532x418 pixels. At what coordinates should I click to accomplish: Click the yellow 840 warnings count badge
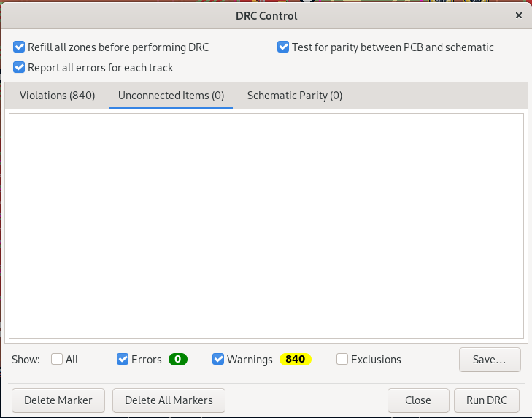(296, 359)
